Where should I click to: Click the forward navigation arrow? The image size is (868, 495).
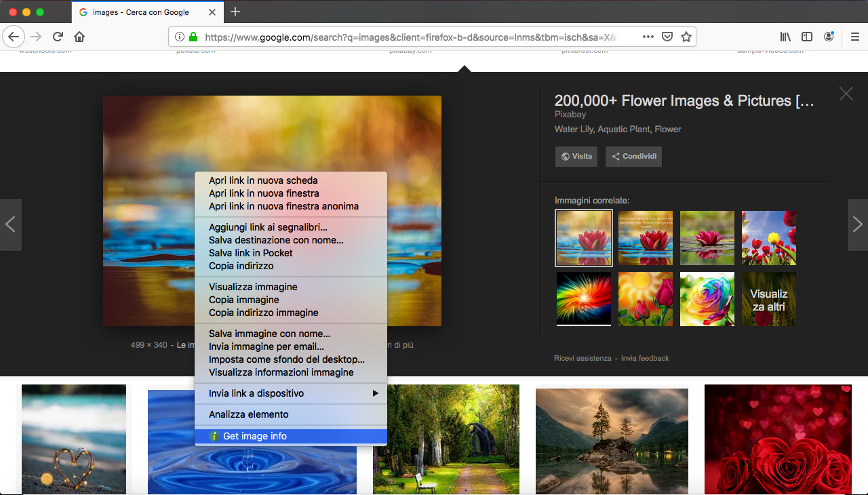click(36, 37)
